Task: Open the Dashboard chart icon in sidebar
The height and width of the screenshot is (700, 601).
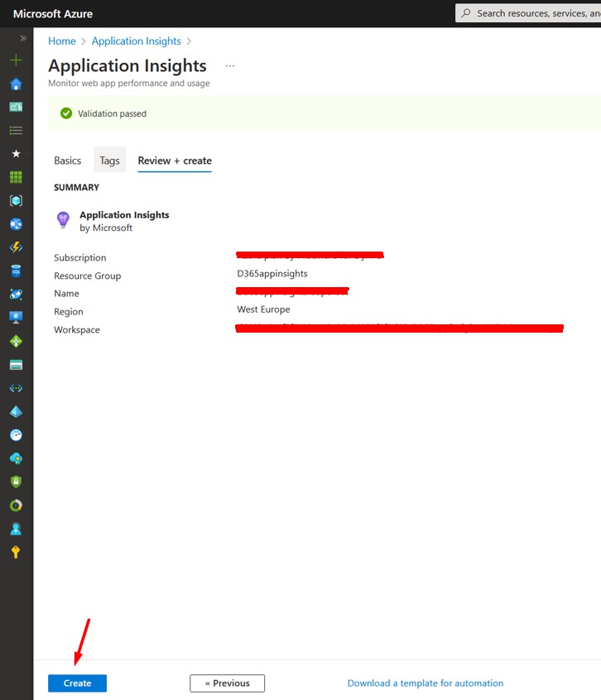Action: [16, 107]
